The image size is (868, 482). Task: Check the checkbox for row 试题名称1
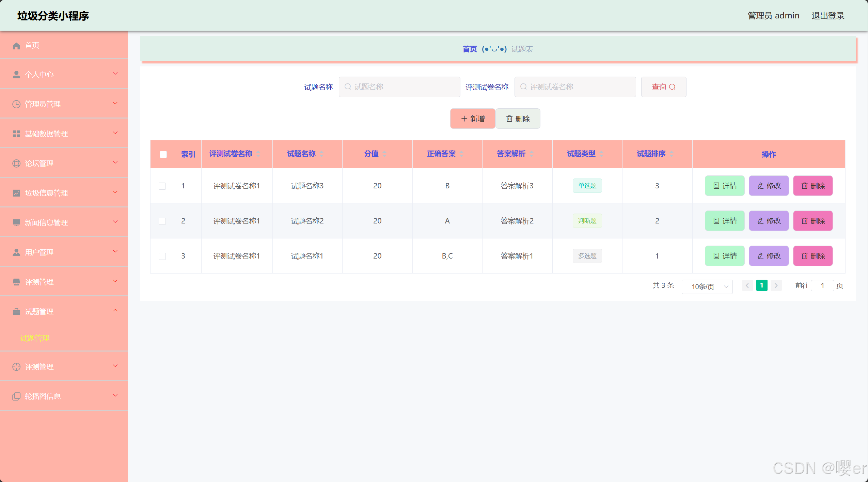click(x=162, y=256)
